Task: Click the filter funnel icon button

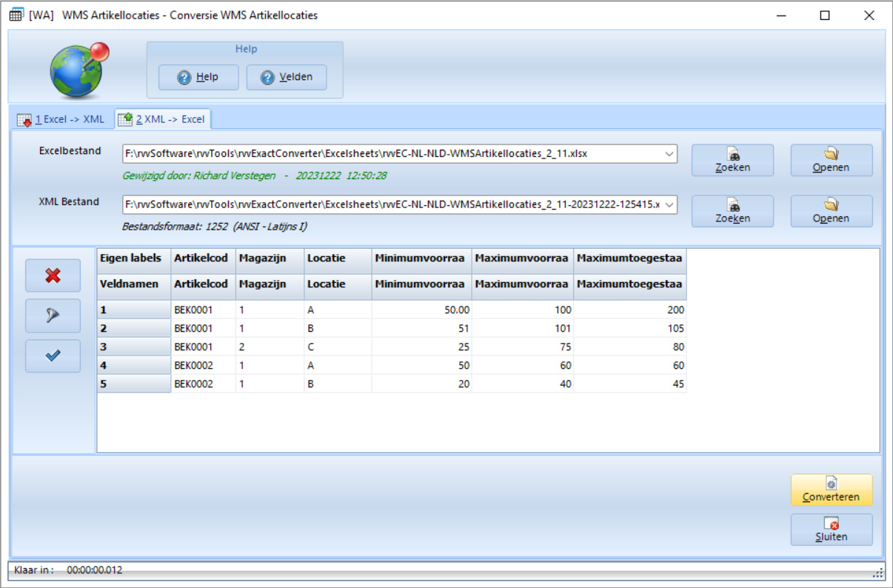Action: (x=53, y=315)
